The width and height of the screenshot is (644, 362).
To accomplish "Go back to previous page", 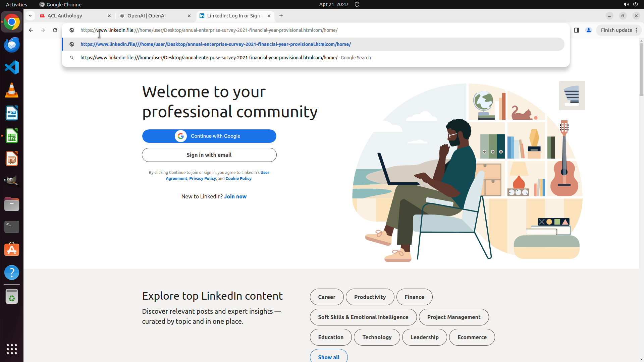I will pyautogui.click(x=31, y=30).
